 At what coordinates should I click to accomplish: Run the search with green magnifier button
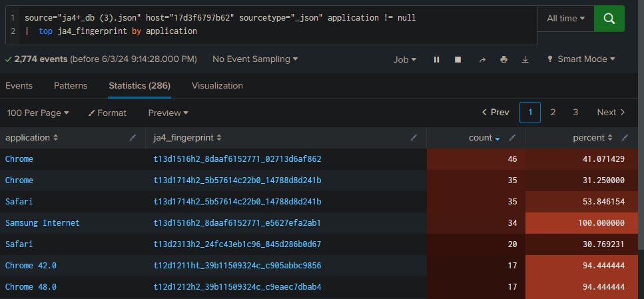click(x=609, y=19)
